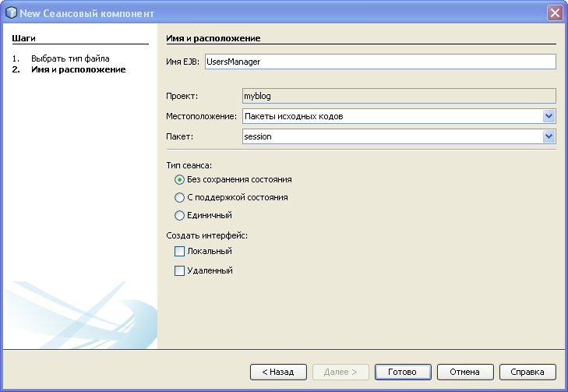Image resolution: width=568 pixels, height=392 pixels.
Task: Click the Отмена button
Action: (465, 372)
